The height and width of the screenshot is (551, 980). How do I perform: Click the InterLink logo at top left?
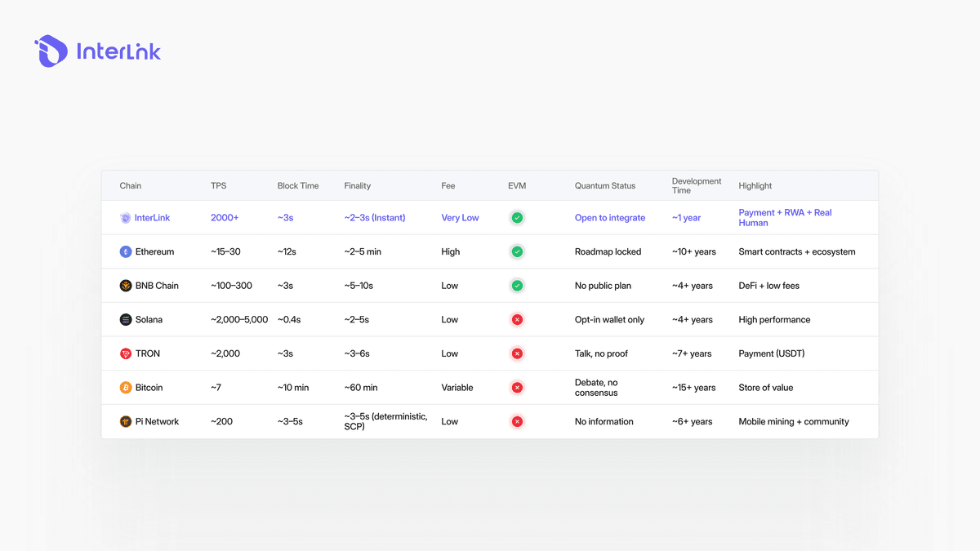click(x=98, y=51)
